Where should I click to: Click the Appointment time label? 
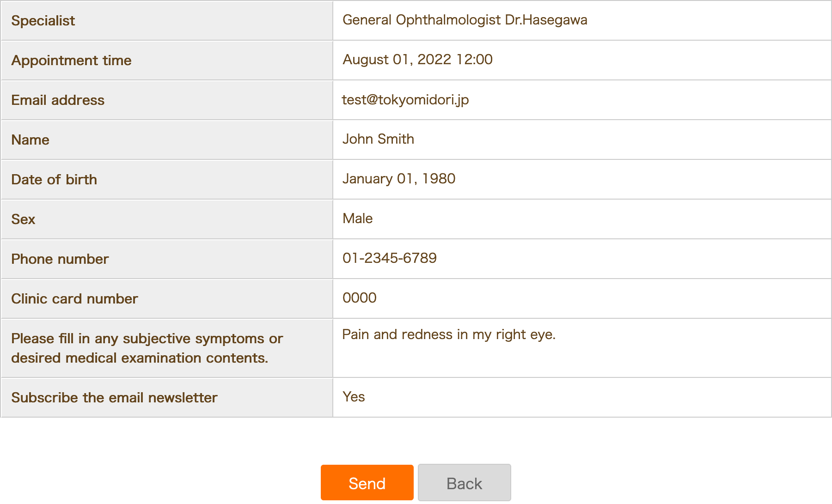(72, 61)
